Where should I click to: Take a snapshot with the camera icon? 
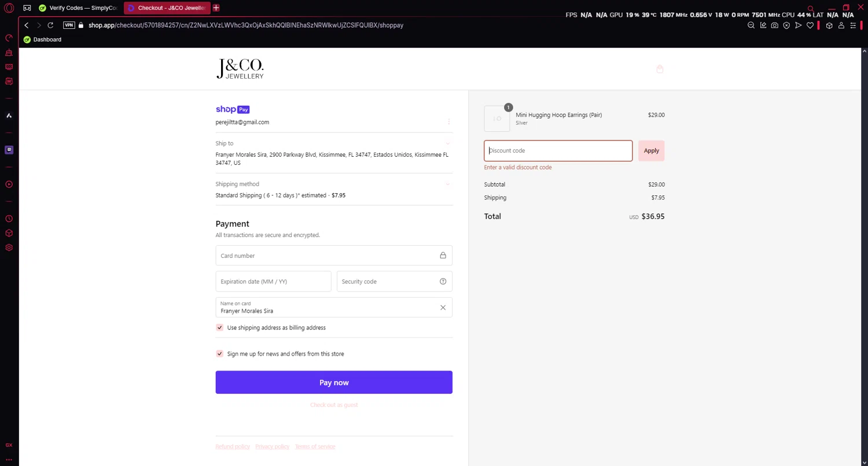pyautogui.click(x=775, y=25)
